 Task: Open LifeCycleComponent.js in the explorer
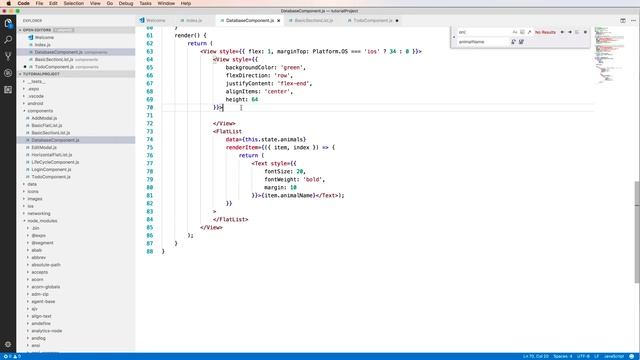click(55, 162)
